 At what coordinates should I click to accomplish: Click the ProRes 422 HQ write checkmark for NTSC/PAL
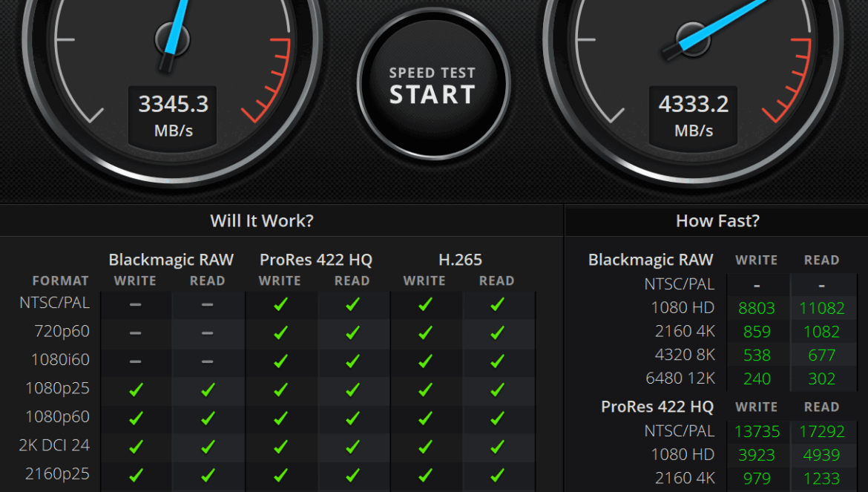click(280, 304)
